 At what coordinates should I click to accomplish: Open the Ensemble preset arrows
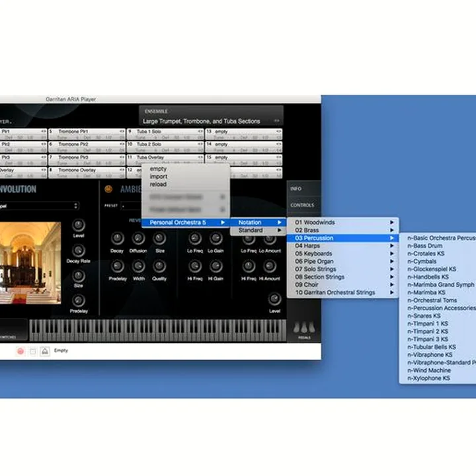point(276,121)
